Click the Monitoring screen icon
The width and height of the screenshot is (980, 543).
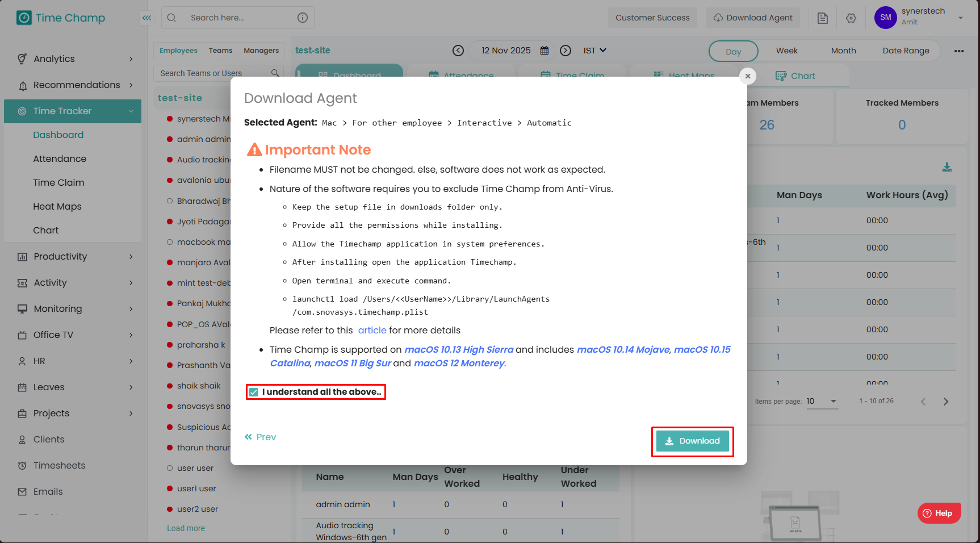click(22, 309)
